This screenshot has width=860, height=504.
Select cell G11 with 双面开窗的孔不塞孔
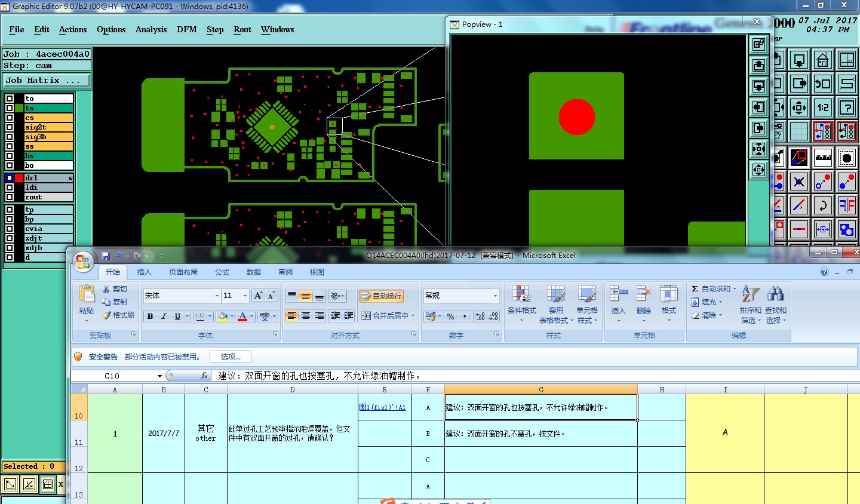point(541,434)
